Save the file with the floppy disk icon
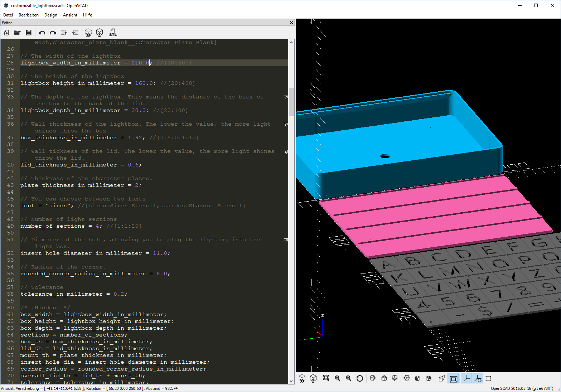The height and width of the screenshot is (392, 561). (x=29, y=33)
